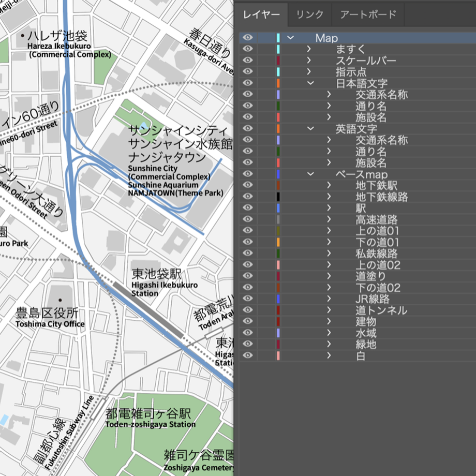This screenshot has width=476, height=476.
Task: Click the 都電雑司ヶ谷駅 label on map
Action: pyautogui.click(x=148, y=413)
